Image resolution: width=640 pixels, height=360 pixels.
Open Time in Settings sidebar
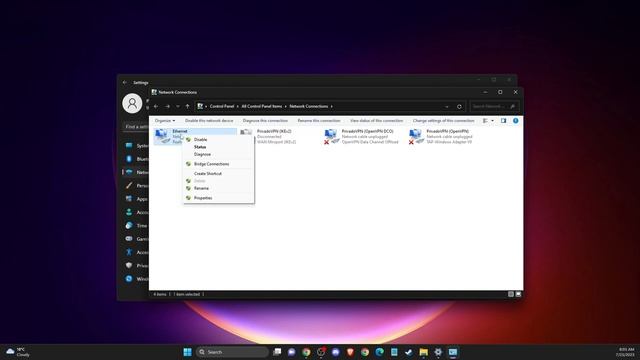(x=136, y=226)
